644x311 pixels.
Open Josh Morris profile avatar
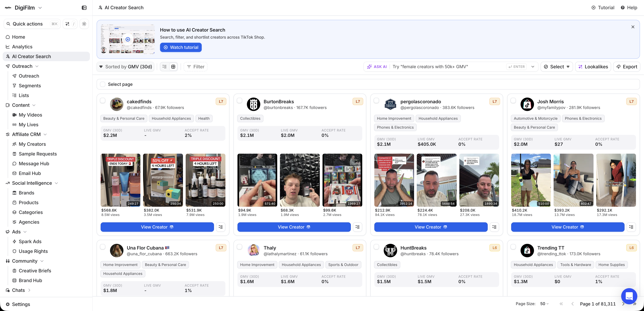[527, 104]
